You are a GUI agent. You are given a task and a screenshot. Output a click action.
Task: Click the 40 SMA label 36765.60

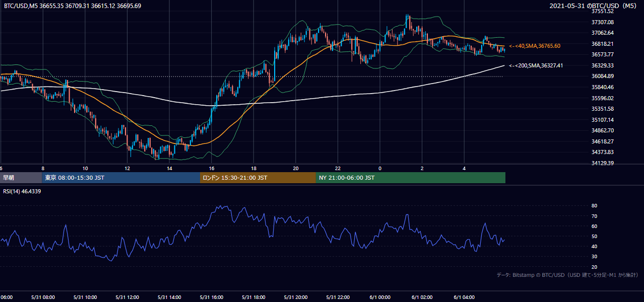click(x=534, y=46)
